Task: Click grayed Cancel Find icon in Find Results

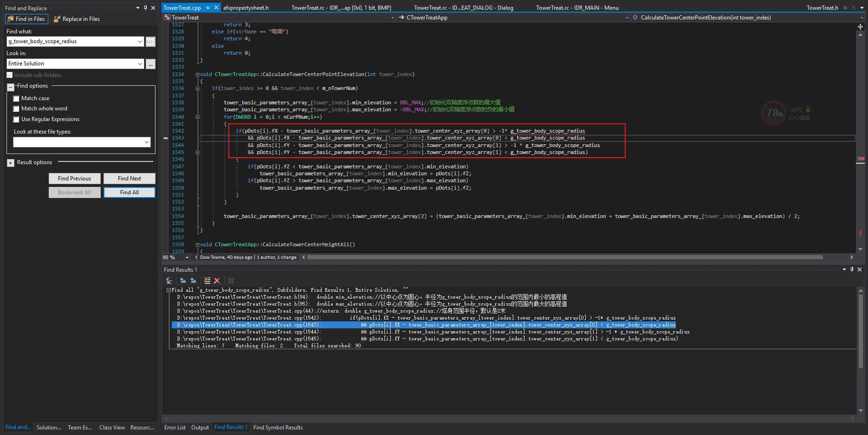Action: (231, 281)
